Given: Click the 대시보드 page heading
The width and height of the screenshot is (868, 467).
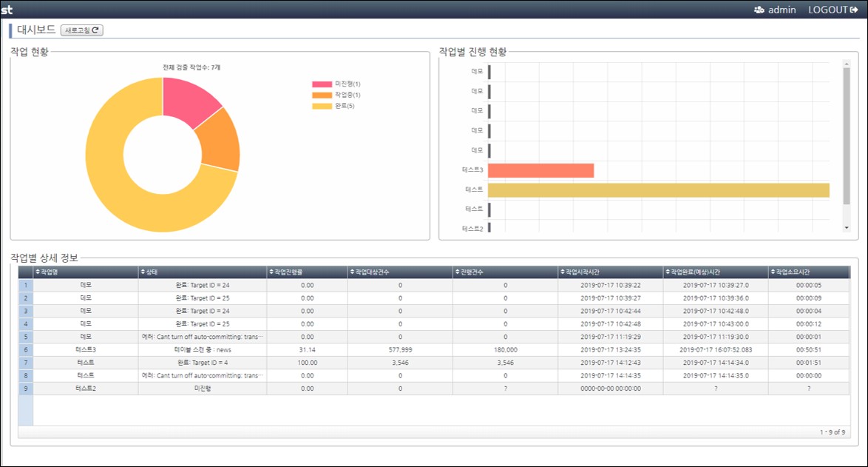Looking at the screenshot, I should [36, 30].
